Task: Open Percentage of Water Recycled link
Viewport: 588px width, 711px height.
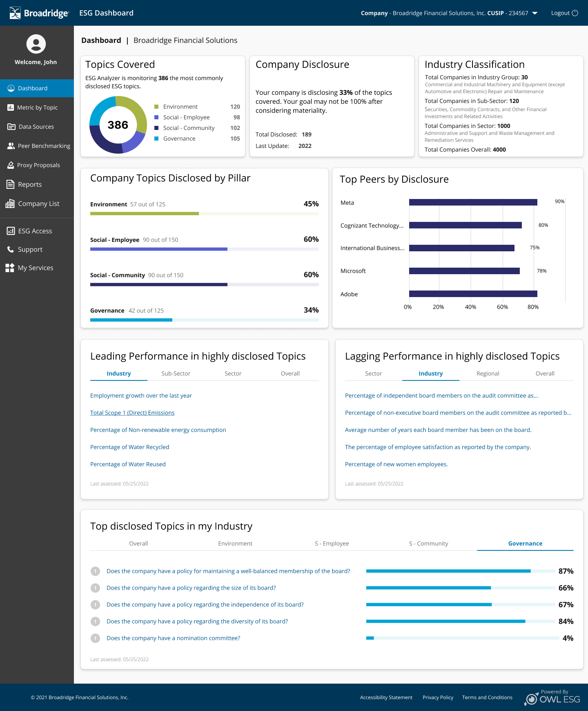Action: click(130, 447)
